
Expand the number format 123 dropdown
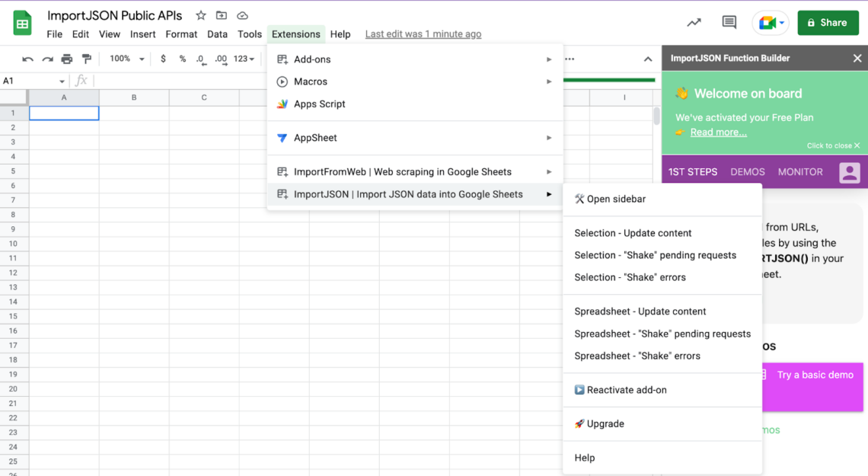(x=244, y=59)
